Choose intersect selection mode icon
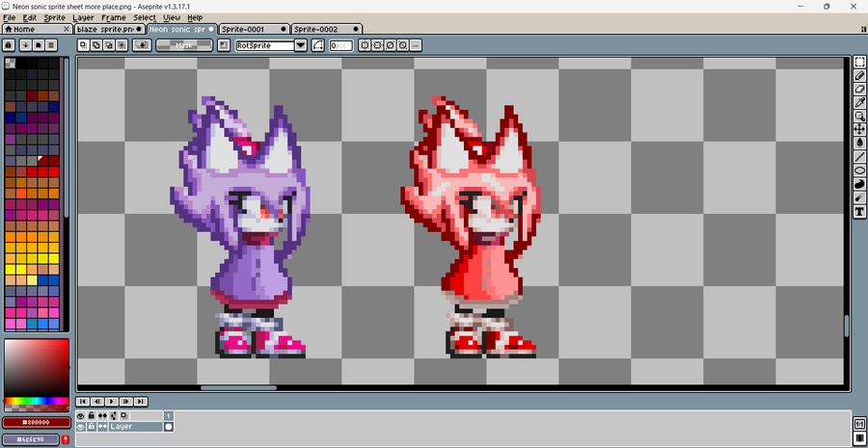This screenshot has width=868, height=448. pyautogui.click(x=122, y=45)
